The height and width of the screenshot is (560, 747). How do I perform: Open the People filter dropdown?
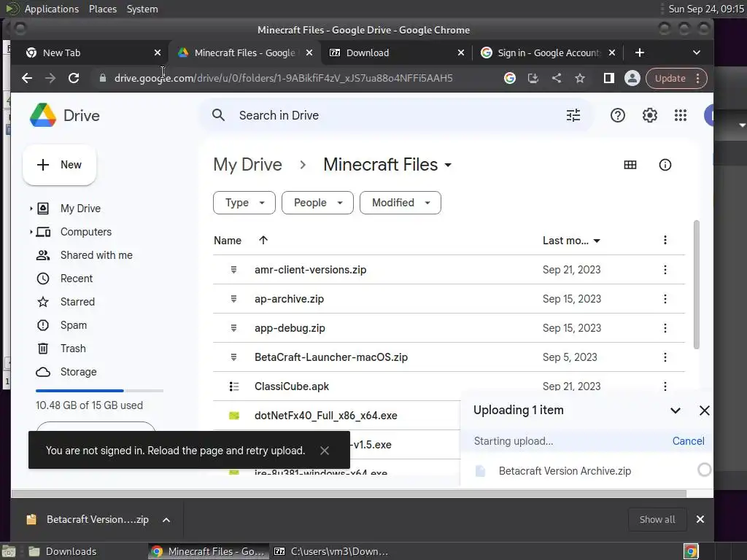(x=317, y=203)
